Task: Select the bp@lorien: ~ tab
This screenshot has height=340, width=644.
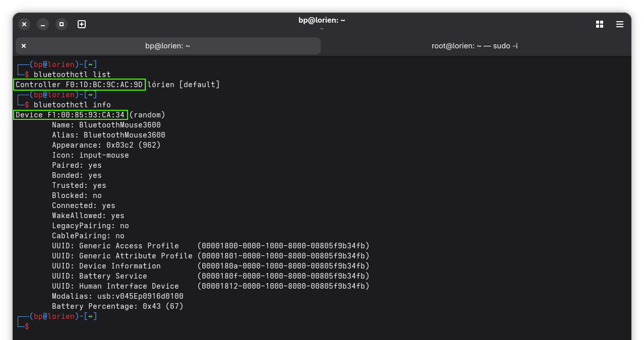Action: 168,46
